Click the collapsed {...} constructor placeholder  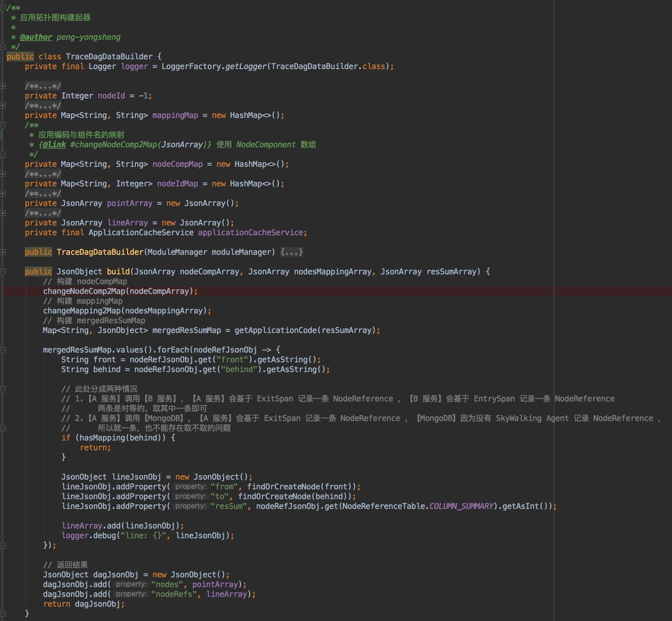pos(291,252)
